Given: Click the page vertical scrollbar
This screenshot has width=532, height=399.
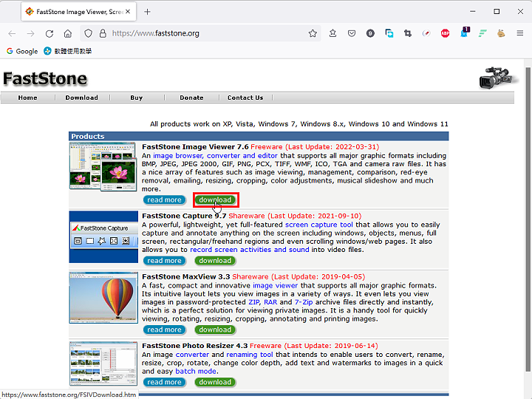Looking at the screenshot, I should point(528,219).
